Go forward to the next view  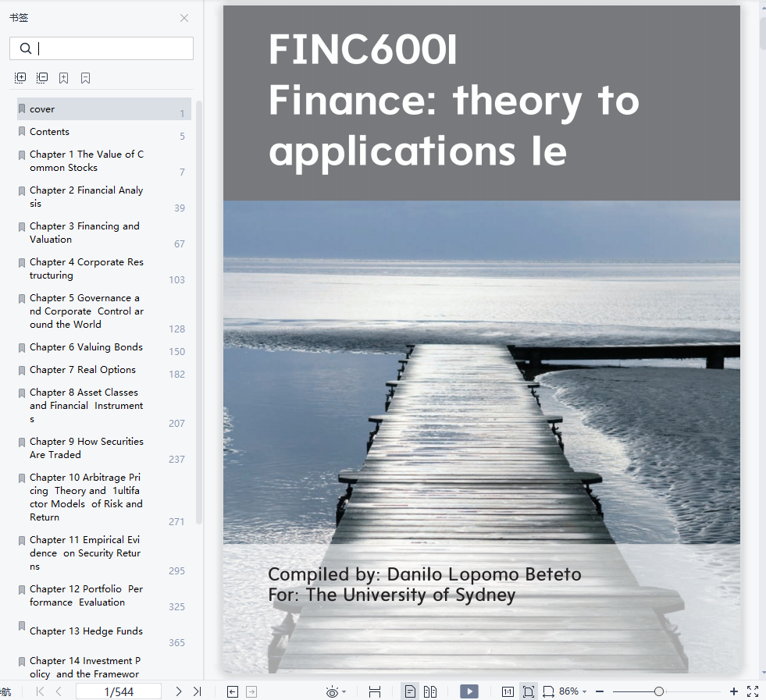tap(251, 691)
